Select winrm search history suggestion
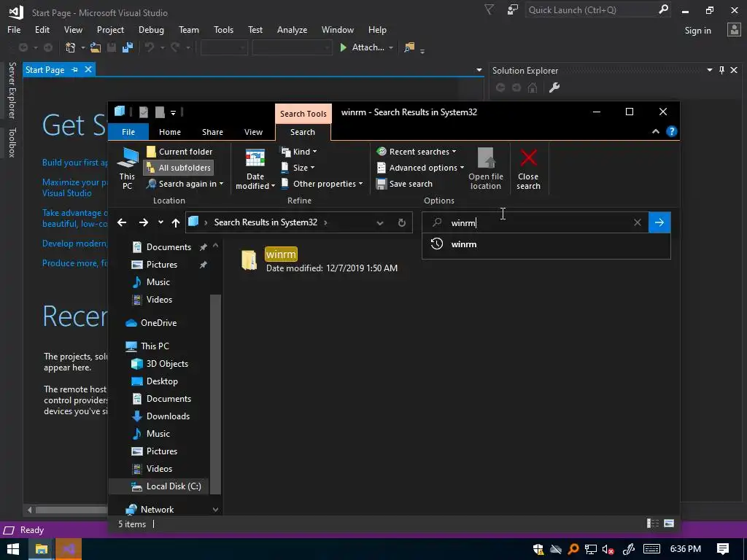This screenshot has width=747, height=560. click(x=546, y=244)
